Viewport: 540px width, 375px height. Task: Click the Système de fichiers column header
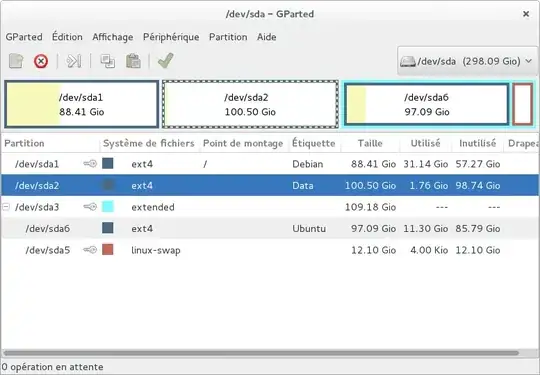tap(149, 143)
